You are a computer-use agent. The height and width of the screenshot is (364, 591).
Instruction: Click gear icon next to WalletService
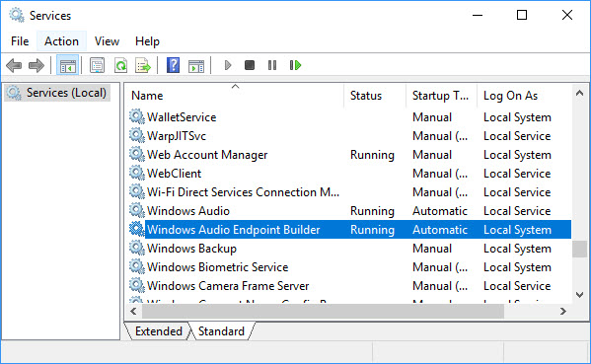coord(137,116)
